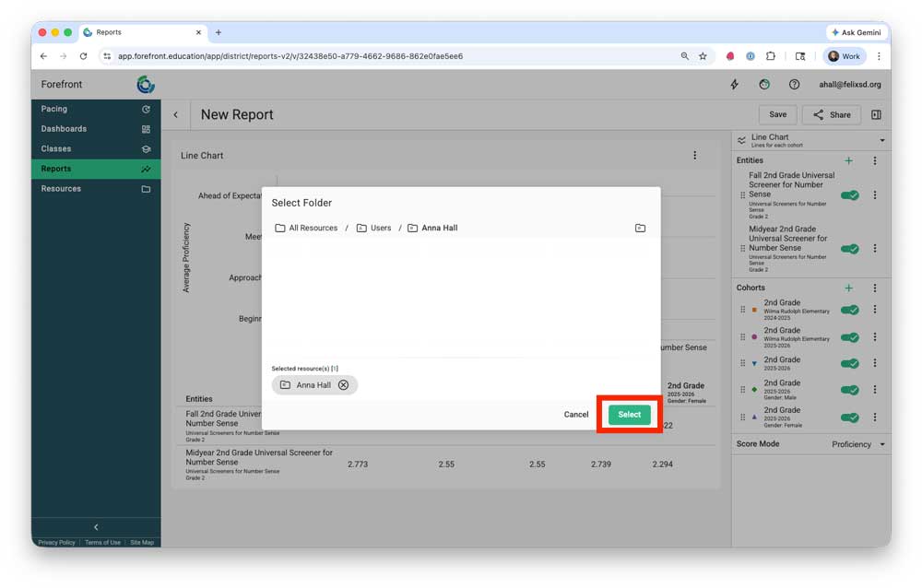Click the add Cohorts plus icon

pos(849,288)
